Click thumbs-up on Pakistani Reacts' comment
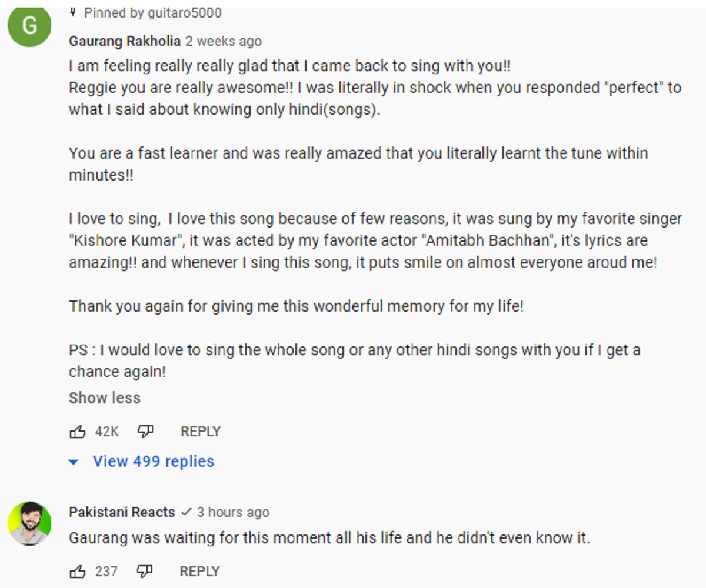Screen dimensions: 706x588 [78, 571]
